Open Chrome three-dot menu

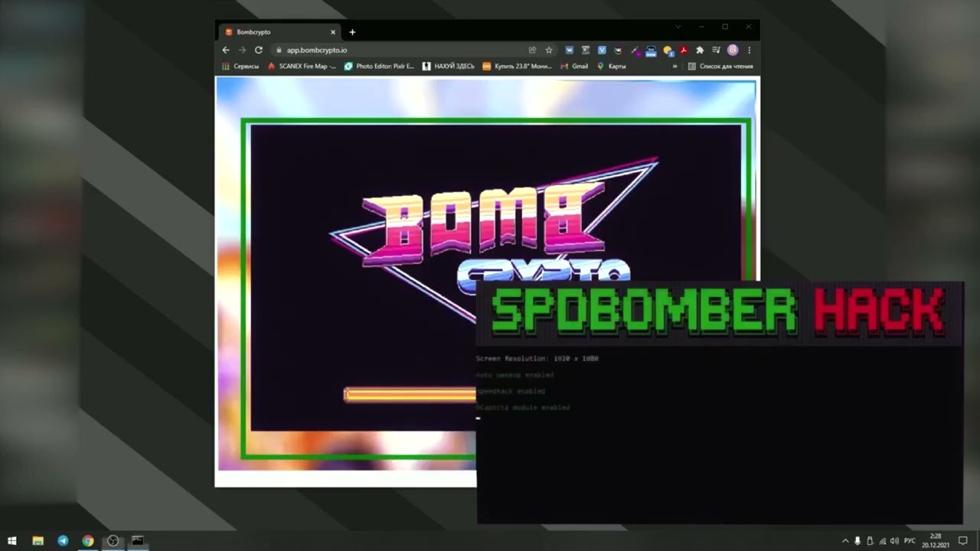coord(749,50)
